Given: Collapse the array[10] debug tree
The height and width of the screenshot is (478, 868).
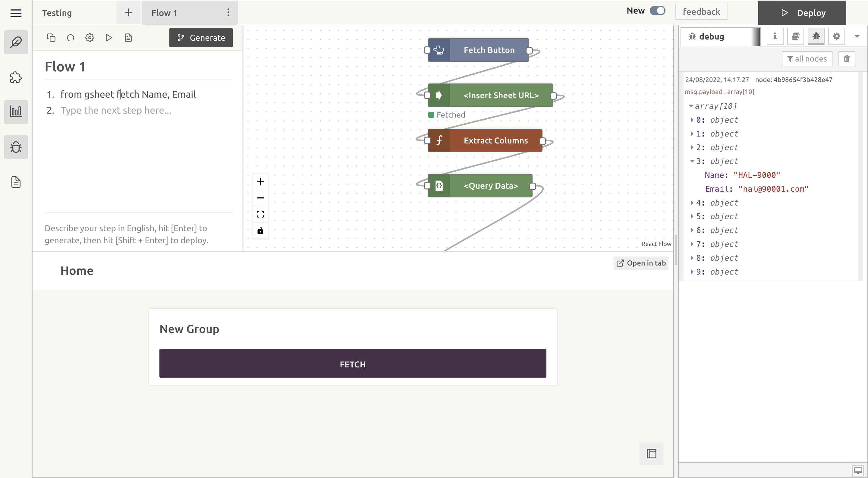Looking at the screenshot, I should coord(691,106).
